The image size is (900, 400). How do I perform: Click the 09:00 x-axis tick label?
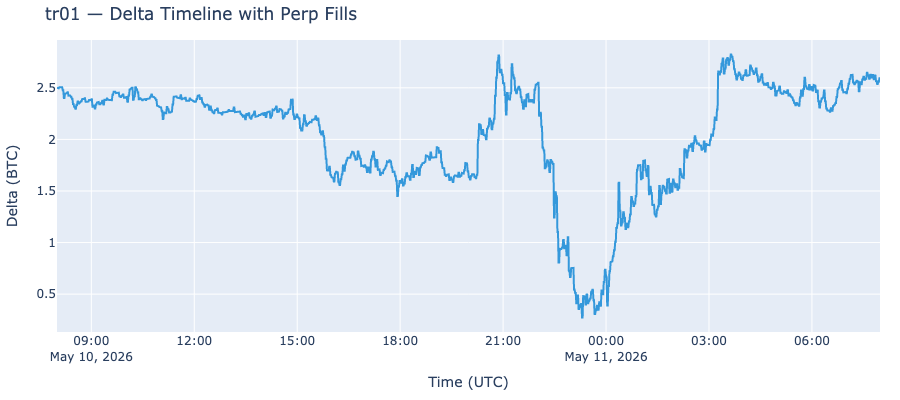pyautogui.click(x=91, y=341)
